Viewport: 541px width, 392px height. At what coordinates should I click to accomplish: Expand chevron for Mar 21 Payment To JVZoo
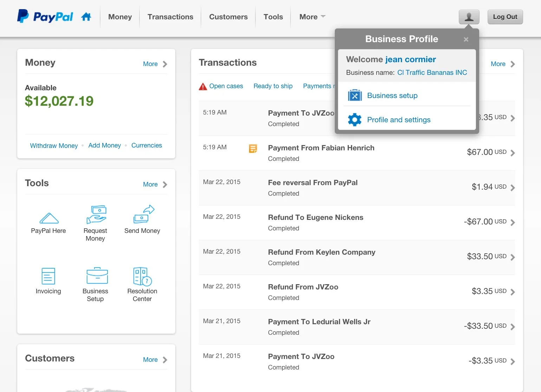tap(513, 361)
